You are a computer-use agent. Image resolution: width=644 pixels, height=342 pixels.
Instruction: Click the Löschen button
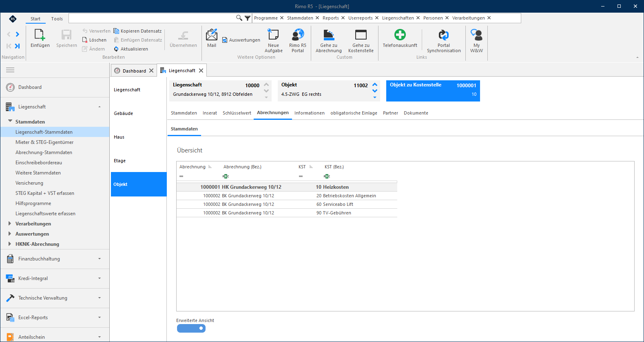tap(94, 40)
